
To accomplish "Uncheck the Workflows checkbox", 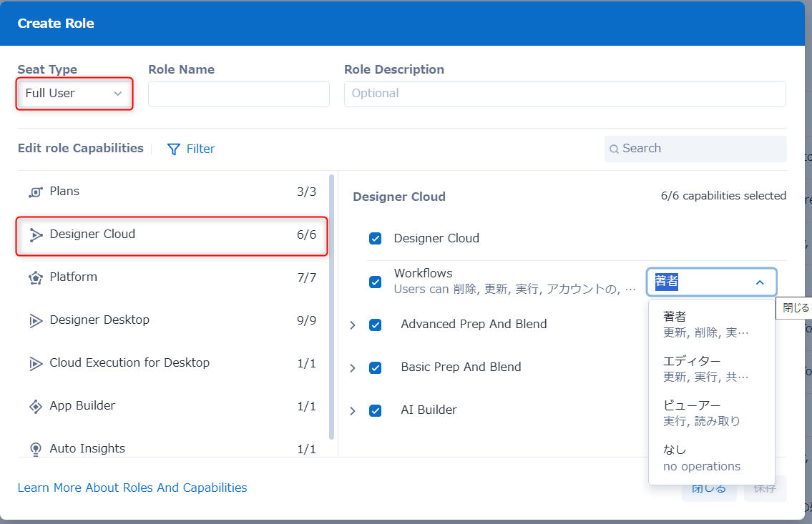I will (x=376, y=282).
